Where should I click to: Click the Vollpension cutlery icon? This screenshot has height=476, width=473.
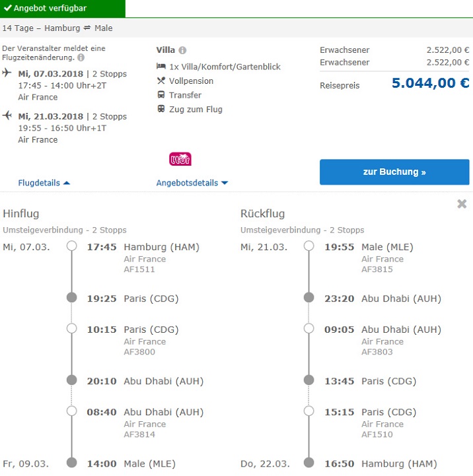point(161,81)
